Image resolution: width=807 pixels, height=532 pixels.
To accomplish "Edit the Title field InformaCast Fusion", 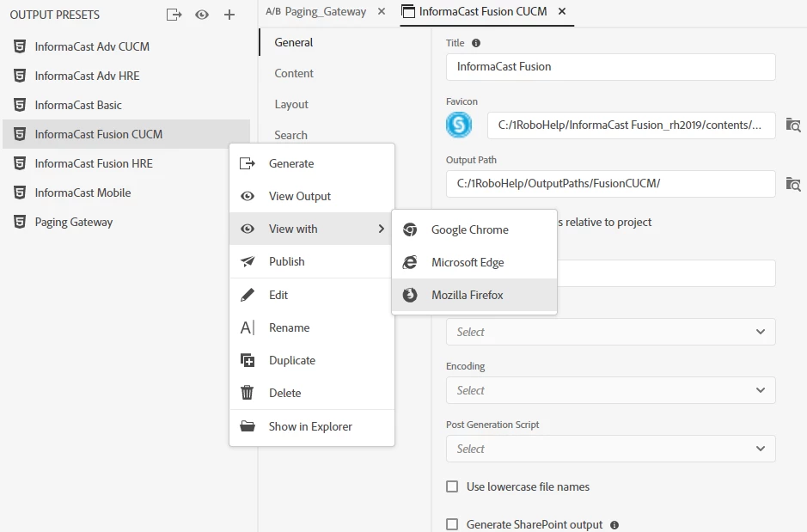I will [x=610, y=67].
